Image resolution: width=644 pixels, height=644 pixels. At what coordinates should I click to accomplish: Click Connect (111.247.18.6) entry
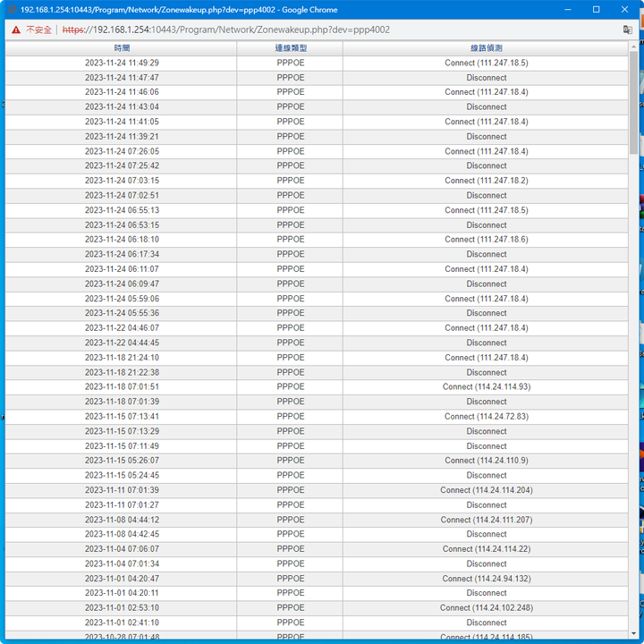pos(487,239)
